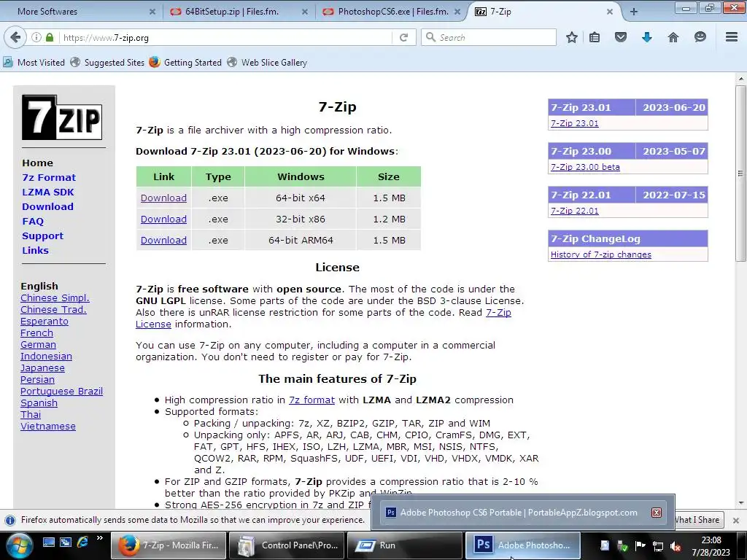Viewport: 747px width, 560px height.
Task: Click the URL address field
Action: click(x=224, y=38)
